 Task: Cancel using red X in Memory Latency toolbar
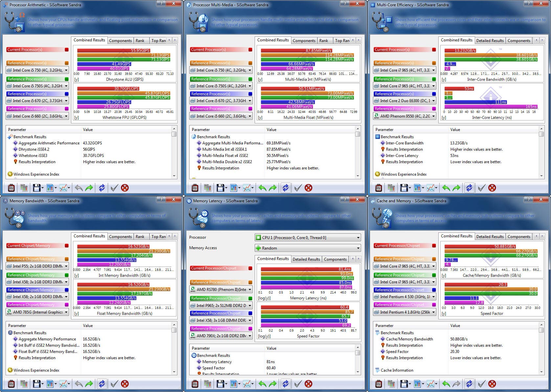(308, 384)
